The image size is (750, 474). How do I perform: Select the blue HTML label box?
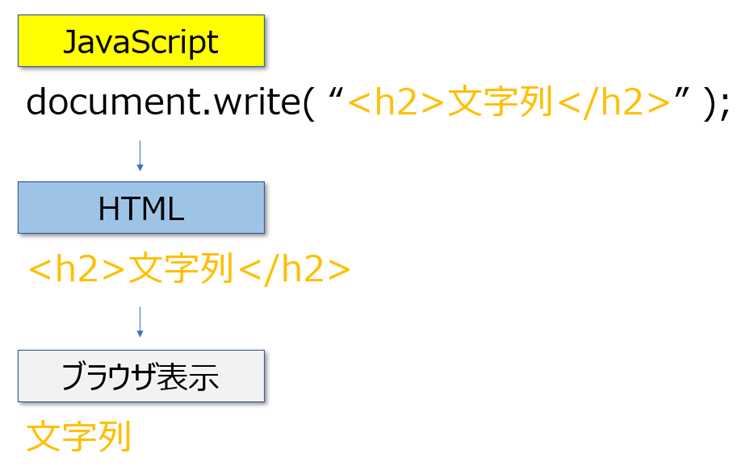click(x=141, y=208)
